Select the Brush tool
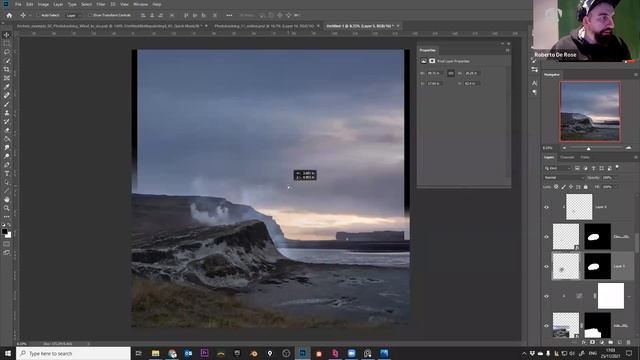The width and height of the screenshot is (640, 360). 7,104
